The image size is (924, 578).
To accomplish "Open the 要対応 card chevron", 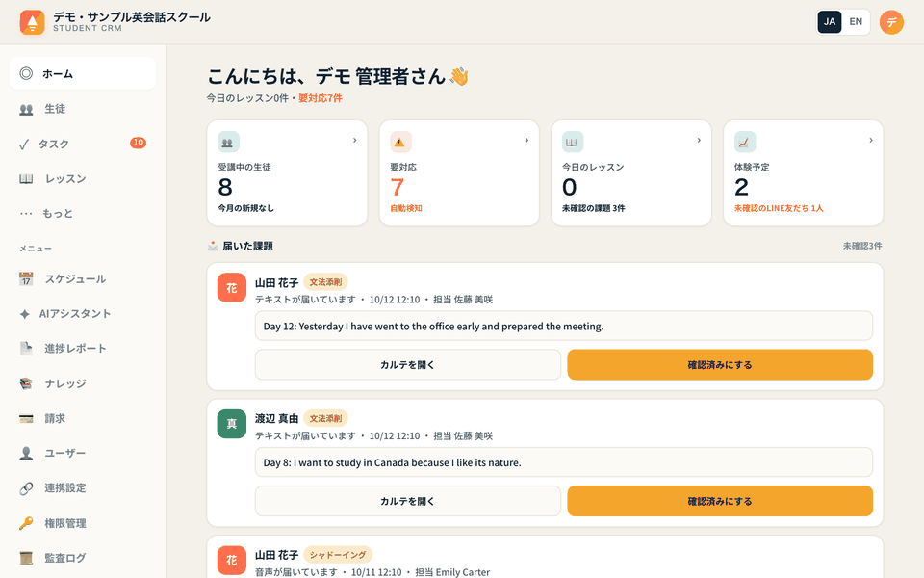I will pos(526,141).
